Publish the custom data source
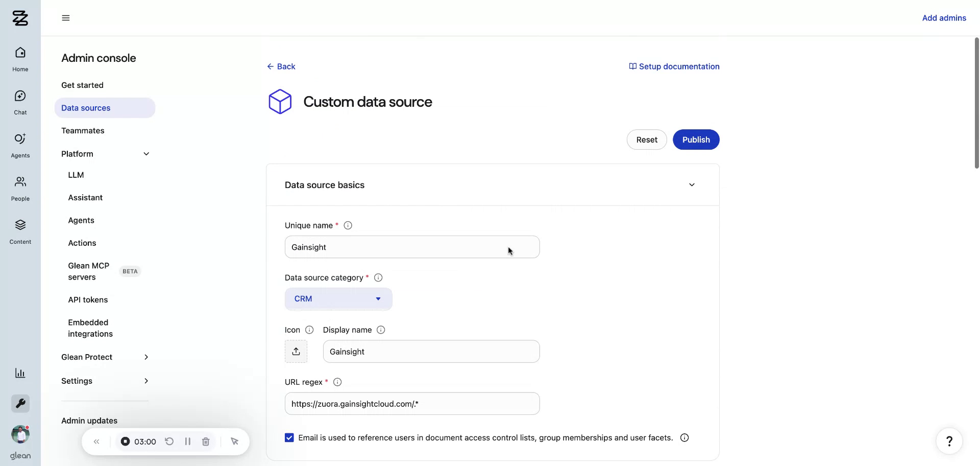980x466 pixels. click(696, 139)
